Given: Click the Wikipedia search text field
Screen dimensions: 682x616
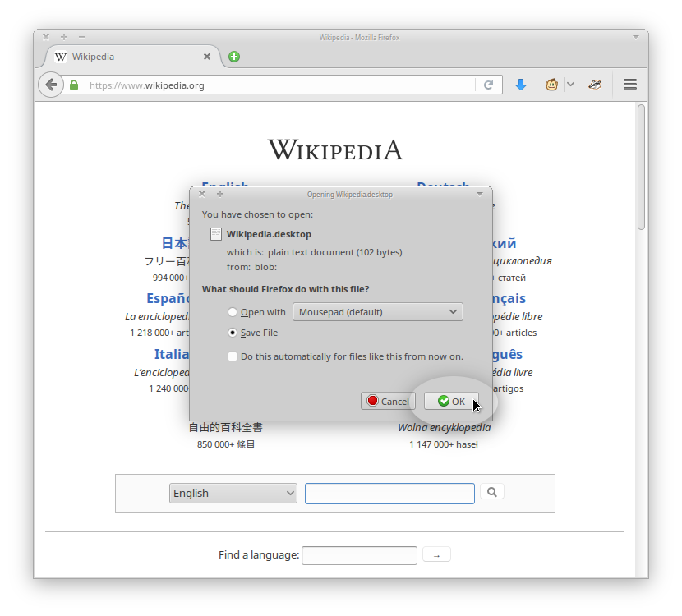Looking at the screenshot, I should (x=389, y=494).
